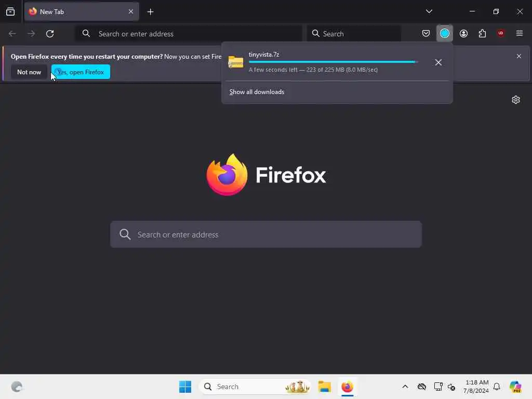Open new tab personalize gear icon
Image resolution: width=532 pixels, height=399 pixels.
(516, 100)
